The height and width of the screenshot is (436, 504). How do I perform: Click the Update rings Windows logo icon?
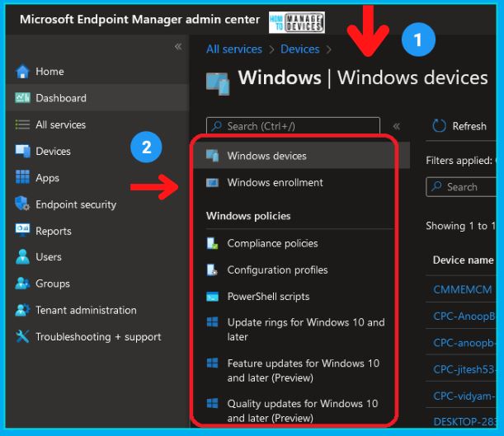pos(213,322)
